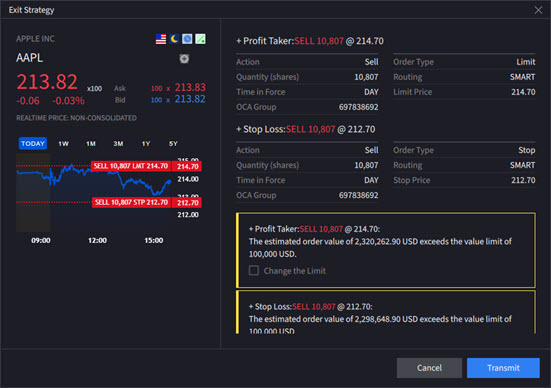The width and height of the screenshot is (551, 388).
Task: Check the Change the Limit checkbox
Action: pyautogui.click(x=254, y=271)
